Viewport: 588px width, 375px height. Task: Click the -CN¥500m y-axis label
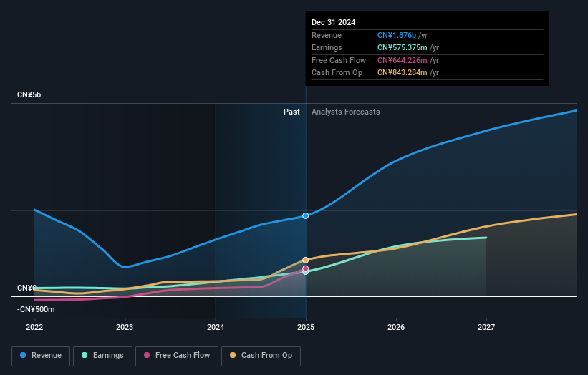coord(36,309)
